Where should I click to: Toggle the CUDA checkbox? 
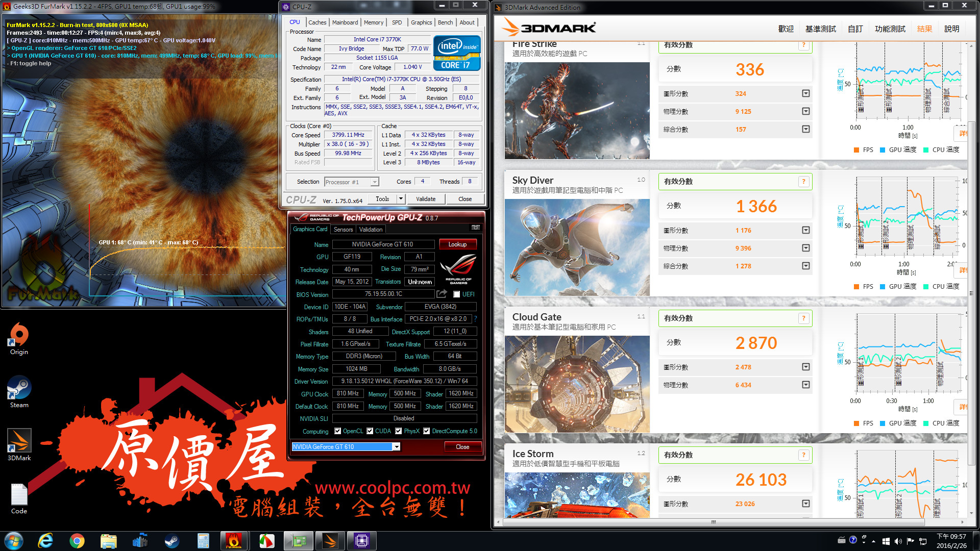[370, 431]
